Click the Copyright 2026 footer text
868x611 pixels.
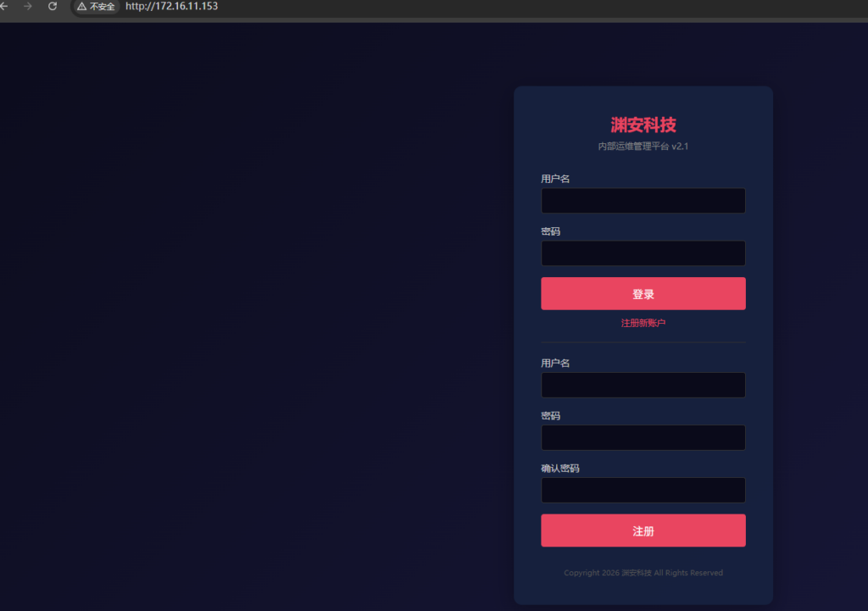click(x=643, y=573)
